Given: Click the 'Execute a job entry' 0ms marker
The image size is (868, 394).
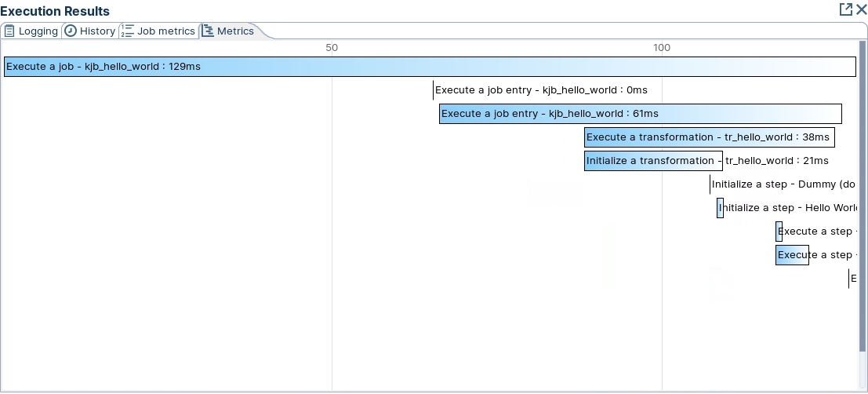Looking at the screenshot, I should point(433,90).
